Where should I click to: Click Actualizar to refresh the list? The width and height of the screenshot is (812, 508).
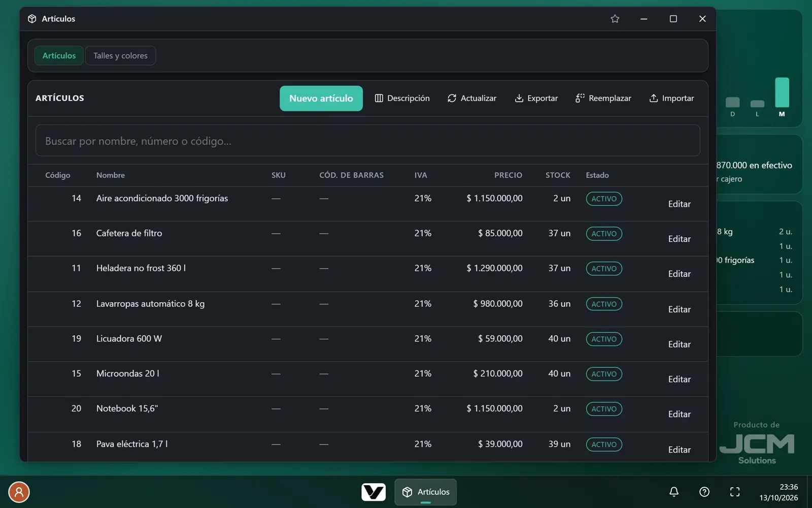(x=472, y=98)
